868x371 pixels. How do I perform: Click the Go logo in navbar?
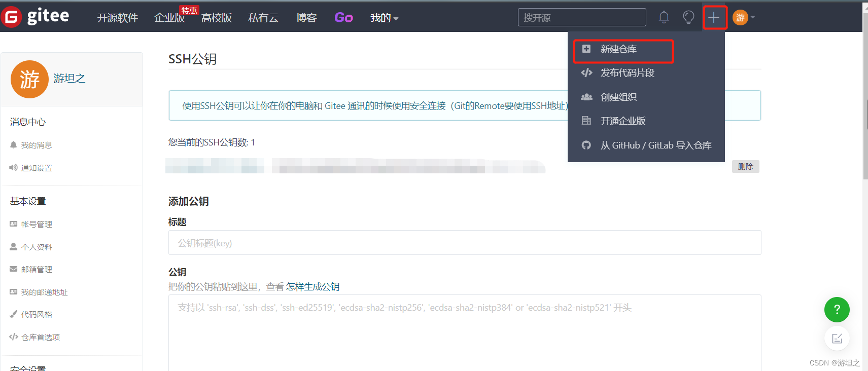coord(343,18)
